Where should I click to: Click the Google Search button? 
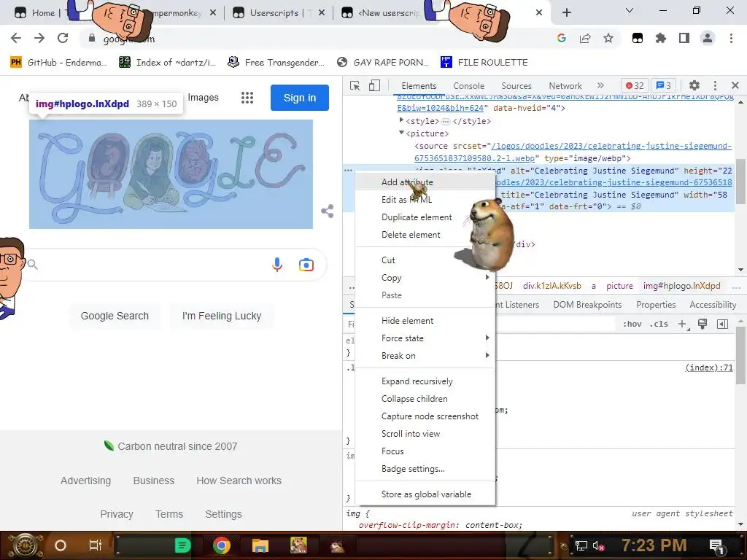click(x=115, y=316)
